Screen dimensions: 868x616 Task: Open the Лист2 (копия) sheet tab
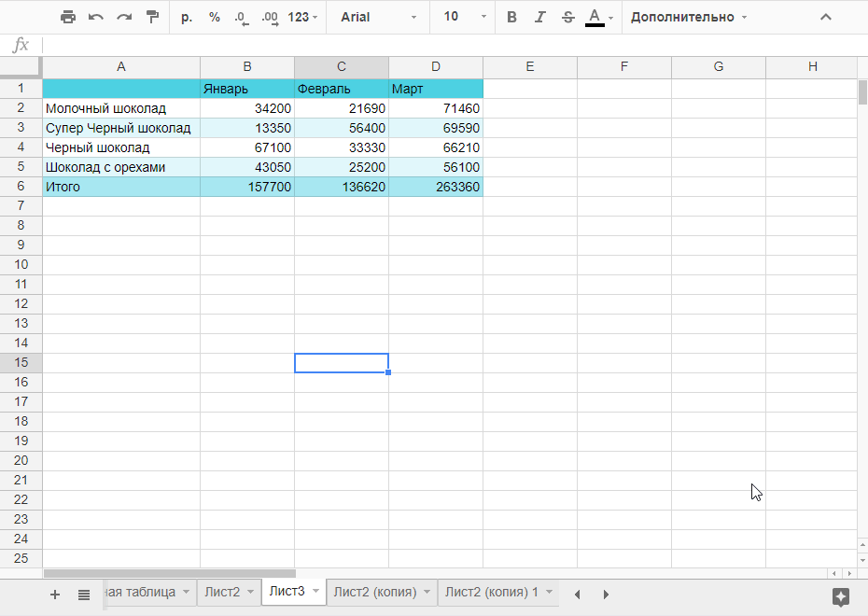[x=374, y=593]
